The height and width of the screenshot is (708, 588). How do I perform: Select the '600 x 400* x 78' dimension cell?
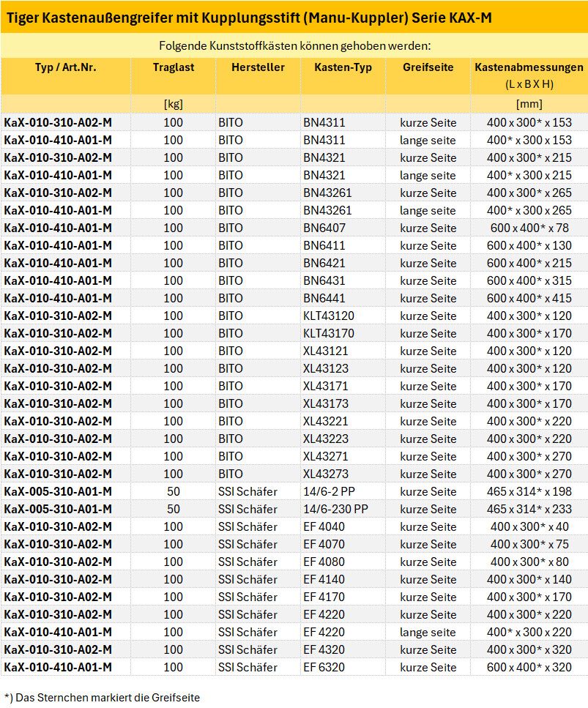click(529, 228)
